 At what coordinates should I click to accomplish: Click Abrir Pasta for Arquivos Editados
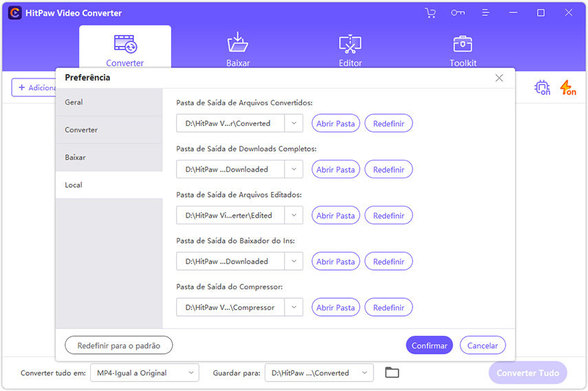(336, 215)
